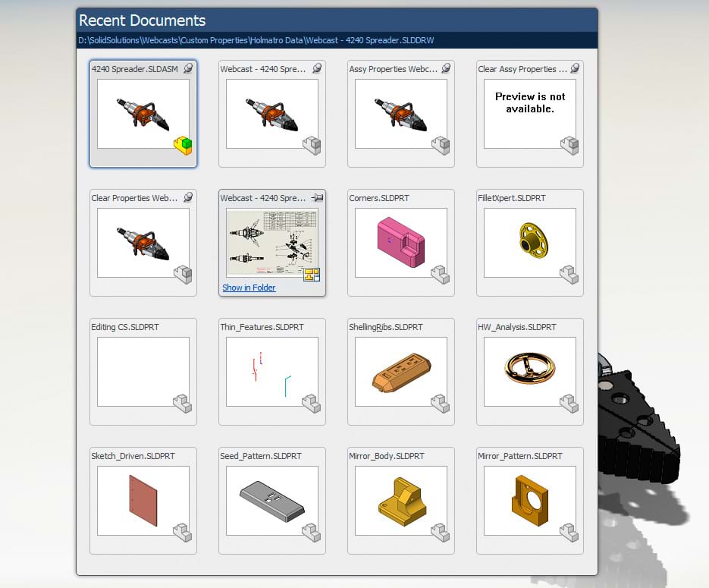Viewport: 709px width, 588px height.
Task: Open the Mirror_Pattern.SLDPRT thumbnail
Action: pos(529,501)
